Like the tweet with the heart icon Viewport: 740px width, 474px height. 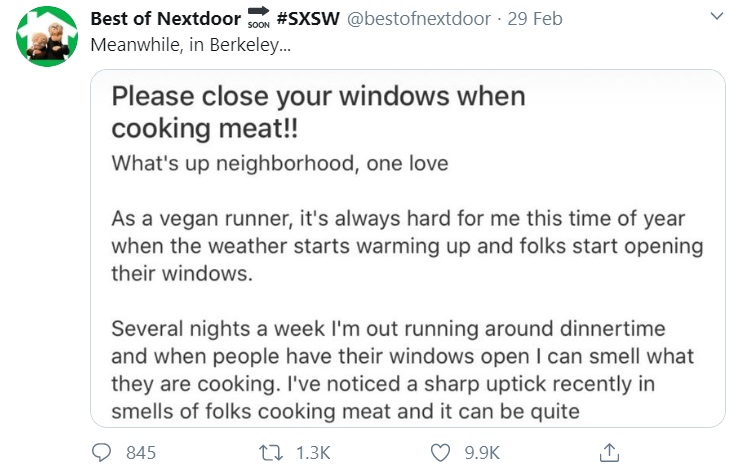440,453
